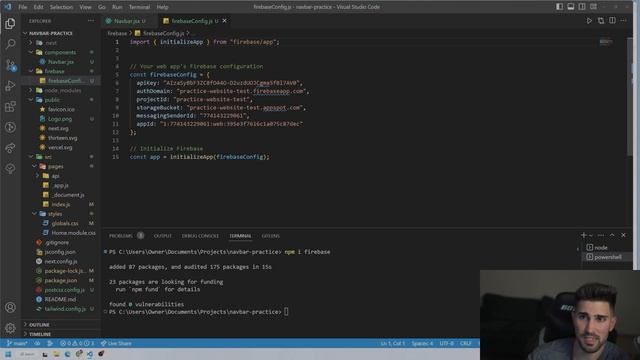This screenshot has height=360, width=640.
Task: Change indentation via Spaces: 4
Action: [422, 343]
